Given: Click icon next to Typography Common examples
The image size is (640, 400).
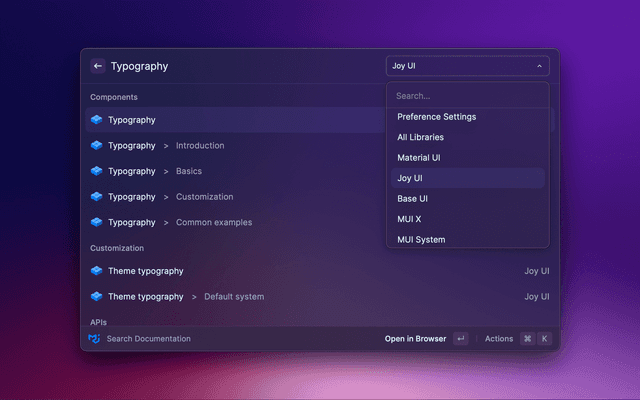Looking at the screenshot, I should (96, 222).
